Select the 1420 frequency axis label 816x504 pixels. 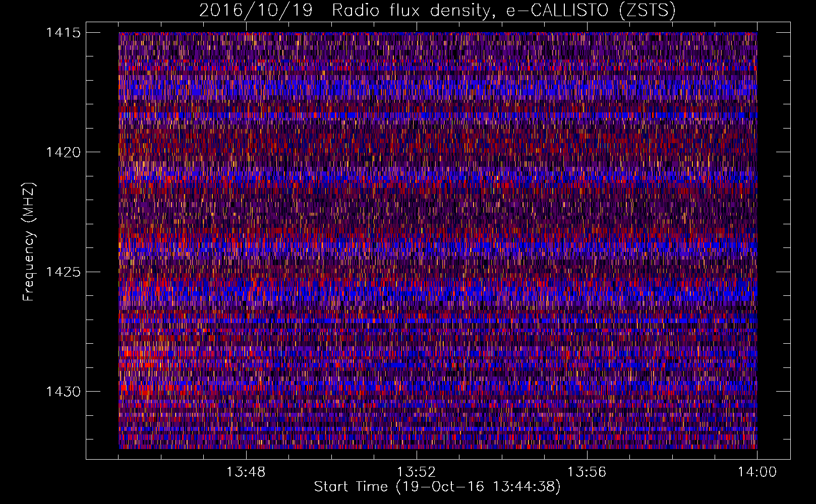tap(63, 152)
